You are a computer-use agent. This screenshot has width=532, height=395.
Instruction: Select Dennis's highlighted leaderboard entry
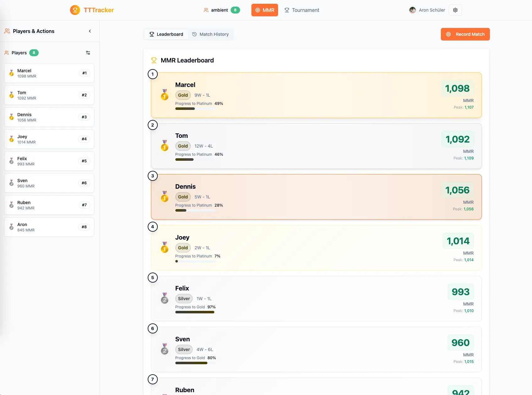coord(316,197)
